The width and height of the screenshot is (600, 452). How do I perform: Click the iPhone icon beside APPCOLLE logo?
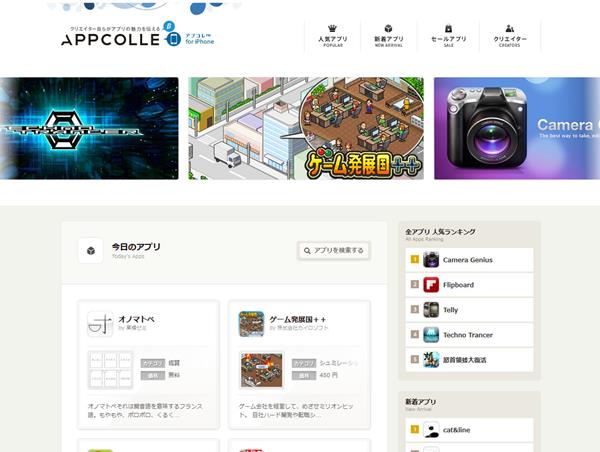pyautogui.click(x=174, y=39)
